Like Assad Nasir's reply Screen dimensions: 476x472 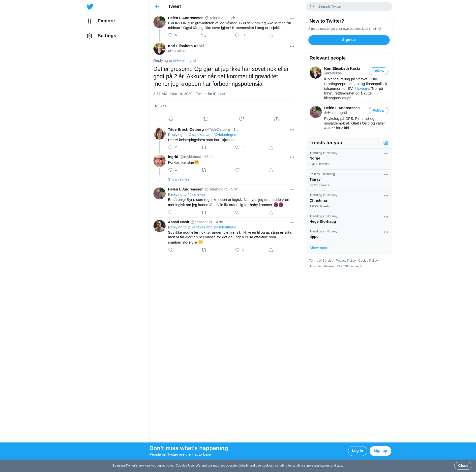pos(237,250)
